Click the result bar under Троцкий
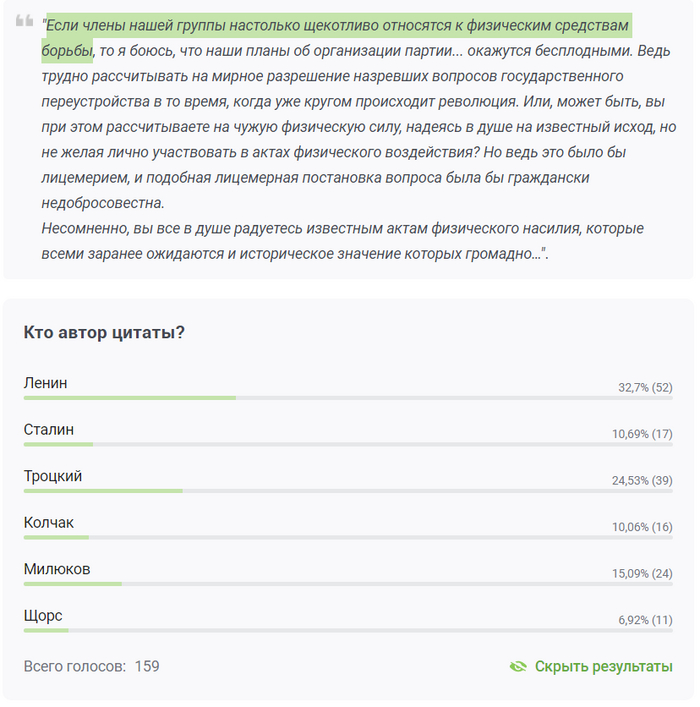Viewport: 700px width, 707px height. tap(103, 491)
